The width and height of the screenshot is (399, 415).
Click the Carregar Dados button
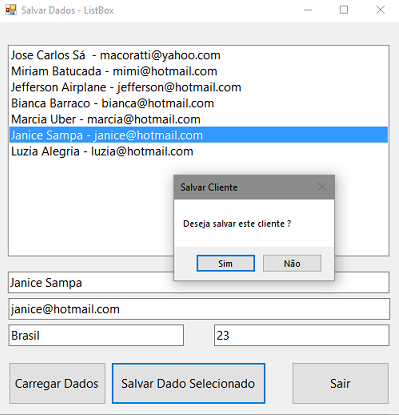coord(57,383)
